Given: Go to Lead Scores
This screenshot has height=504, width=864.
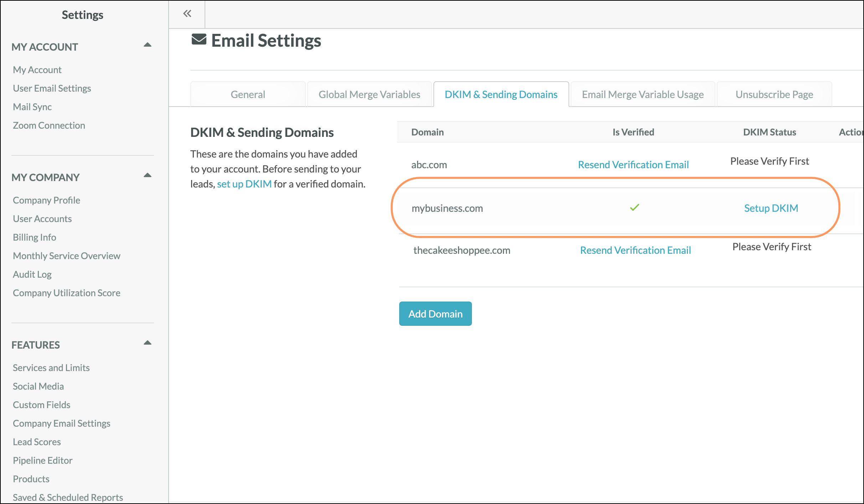Looking at the screenshot, I should (37, 442).
